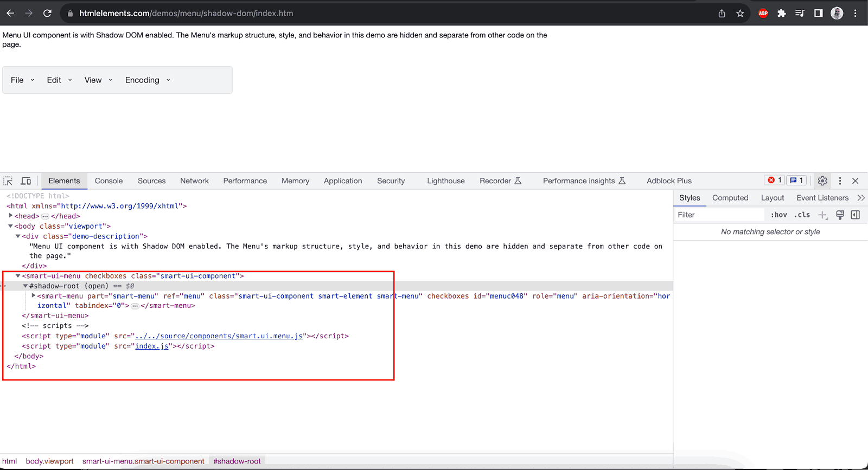Toggle the device toolbar icon
The width and height of the screenshot is (868, 470).
pyautogui.click(x=25, y=181)
